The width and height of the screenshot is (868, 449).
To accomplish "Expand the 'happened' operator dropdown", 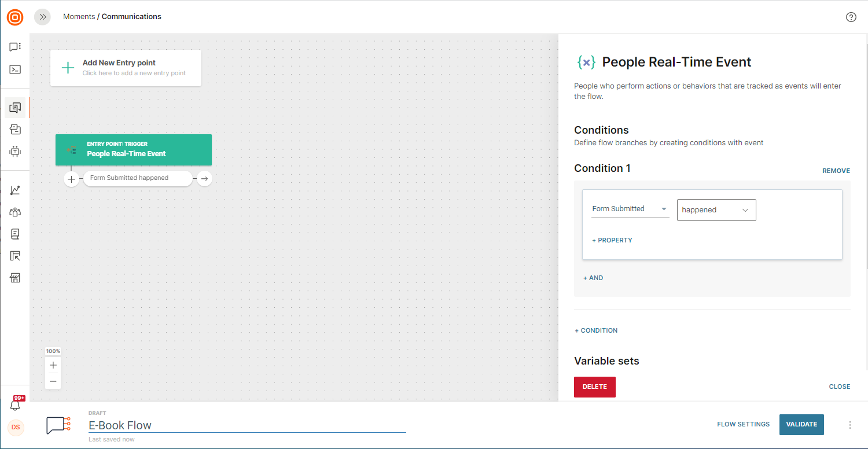I will [x=716, y=210].
